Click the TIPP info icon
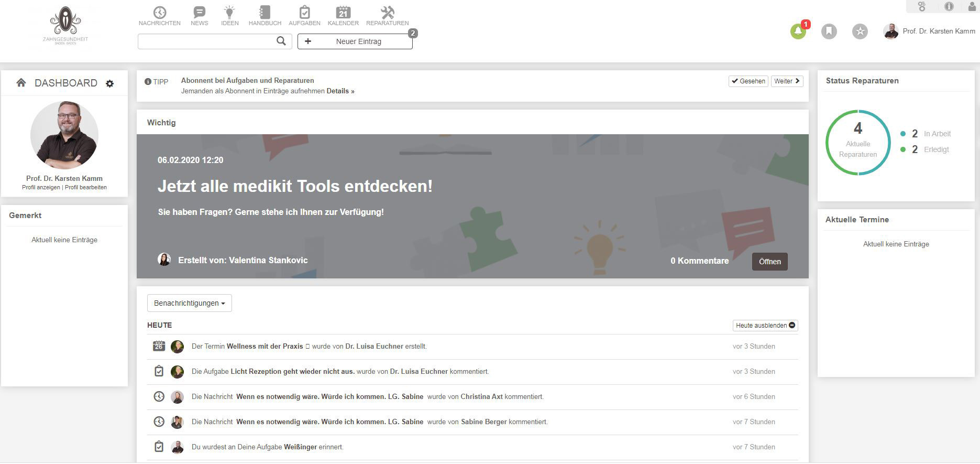 (148, 82)
